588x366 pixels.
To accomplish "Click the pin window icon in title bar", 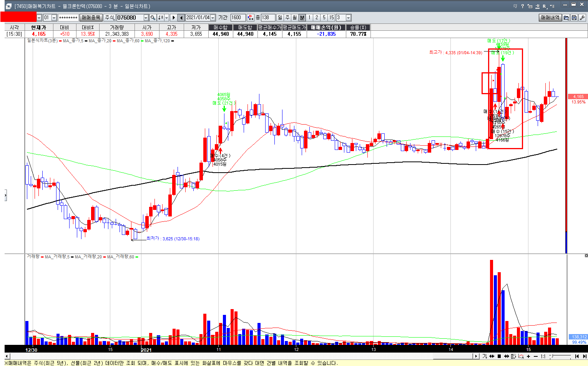I will click(537, 7).
